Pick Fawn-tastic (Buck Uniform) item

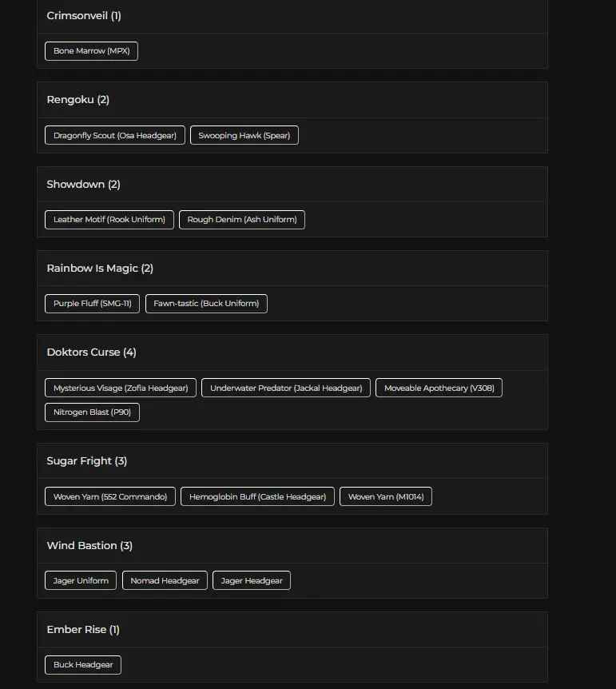(x=206, y=304)
